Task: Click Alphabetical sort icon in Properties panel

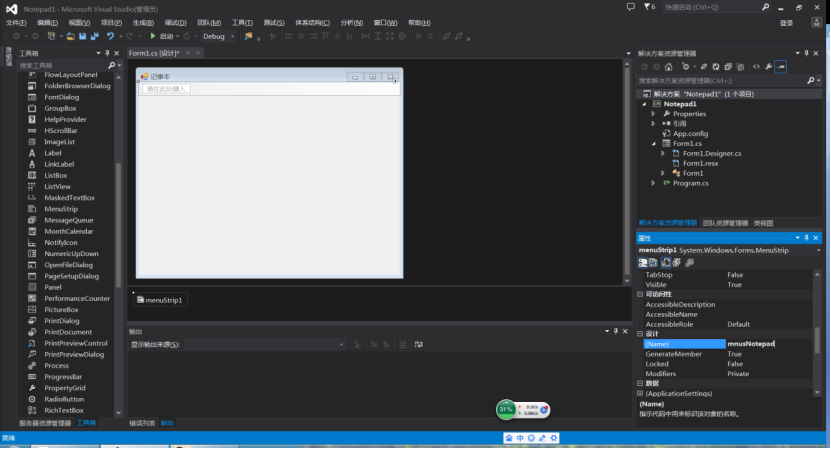Action: coord(653,262)
